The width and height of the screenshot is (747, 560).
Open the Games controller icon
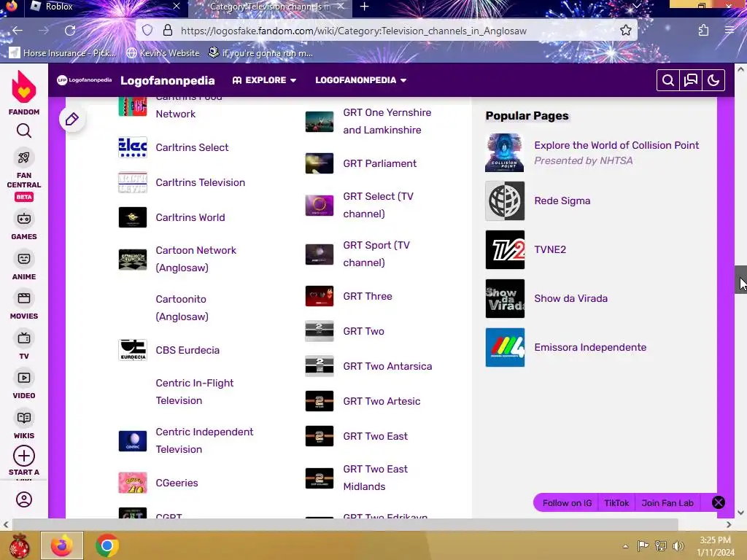[24, 219]
